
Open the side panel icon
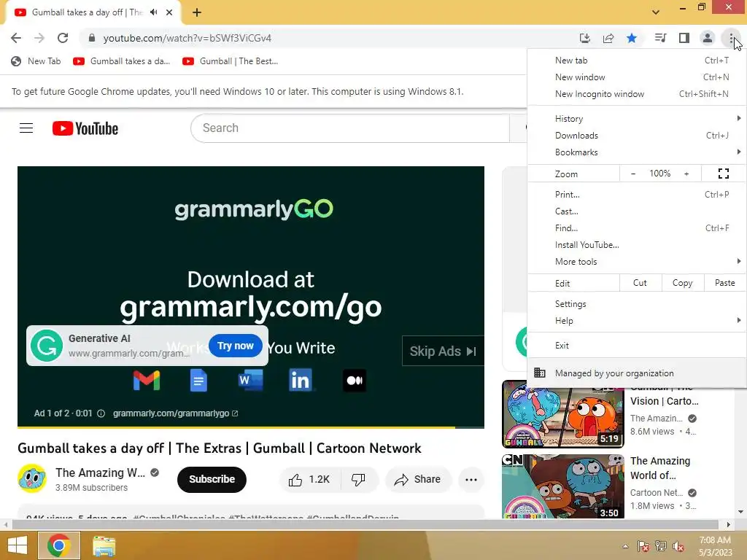[x=684, y=38]
